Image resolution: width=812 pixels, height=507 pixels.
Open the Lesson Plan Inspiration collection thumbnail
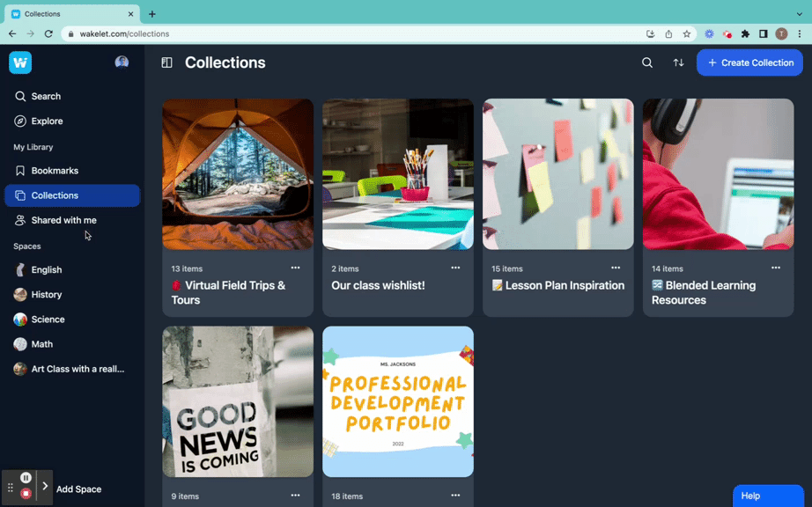pos(557,174)
